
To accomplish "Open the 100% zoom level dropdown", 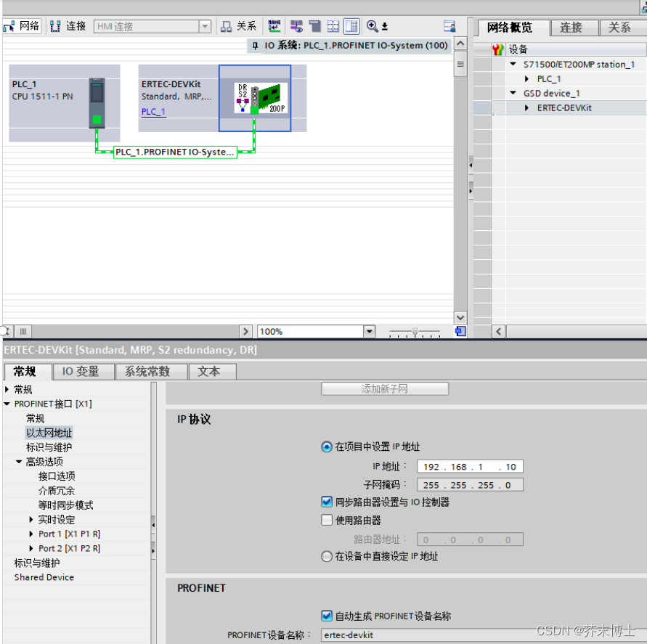I will pyautogui.click(x=370, y=331).
